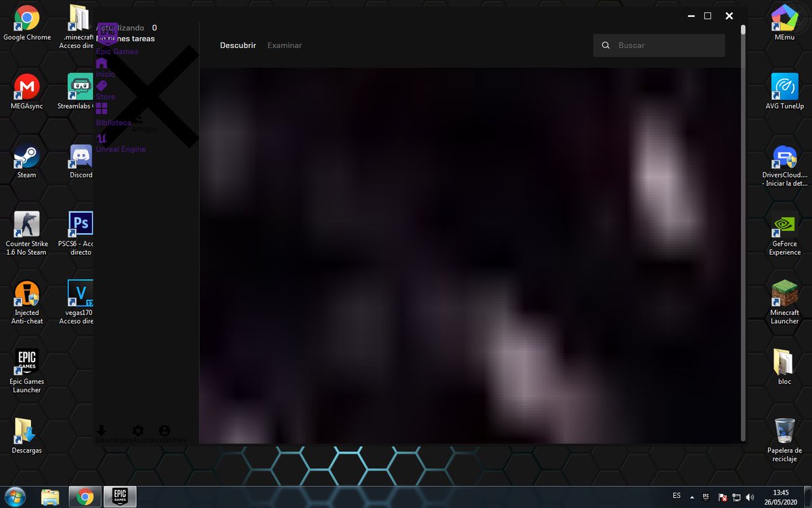Select the Steam desktop shortcut

click(x=27, y=161)
